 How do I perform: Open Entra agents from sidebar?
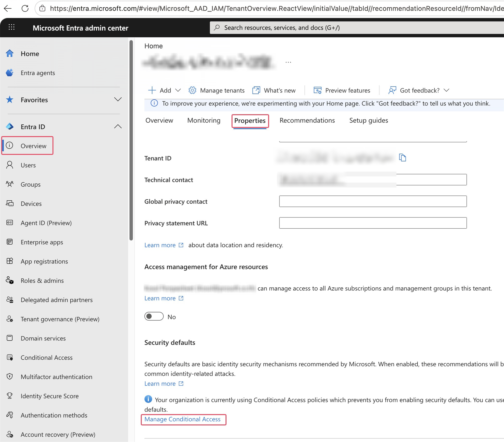pyautogui.click(x=37, y=73)
